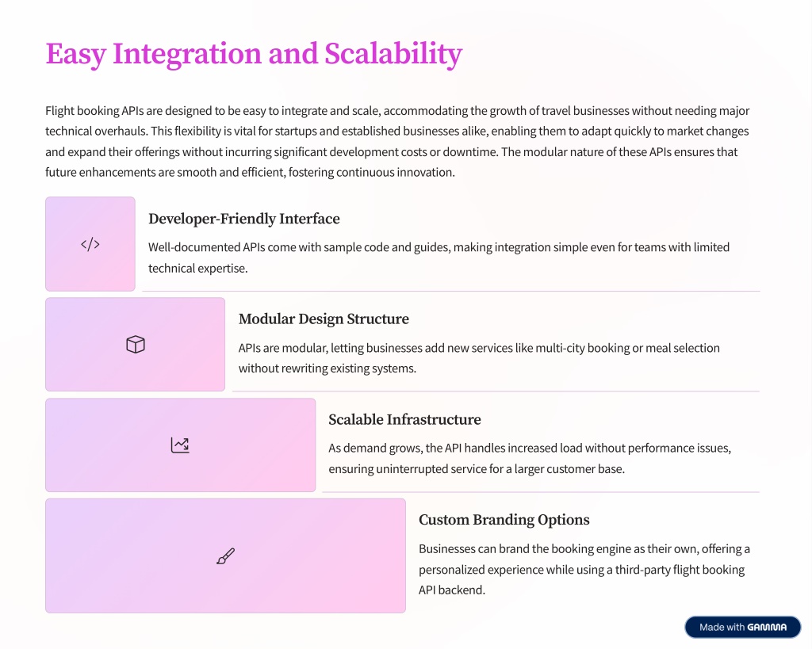
Task: Click the GAMMA logo text in badge
Action: click(767, 628)
